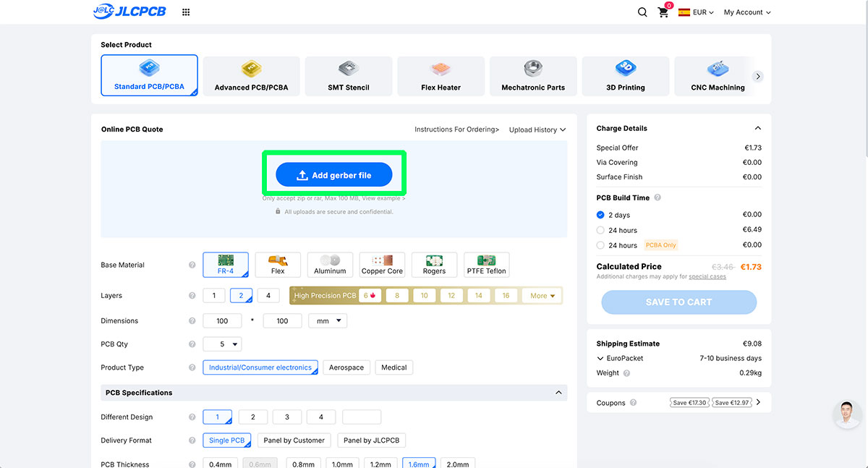This screenshot has width=868, height=468.
Task: Expand EuroPacket shipping options
Action: coord(600,358)
